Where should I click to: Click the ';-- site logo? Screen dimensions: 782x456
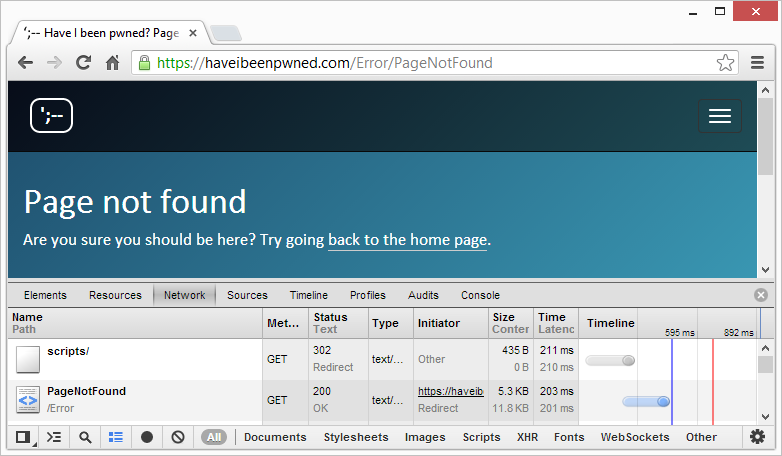coord(51,116)
